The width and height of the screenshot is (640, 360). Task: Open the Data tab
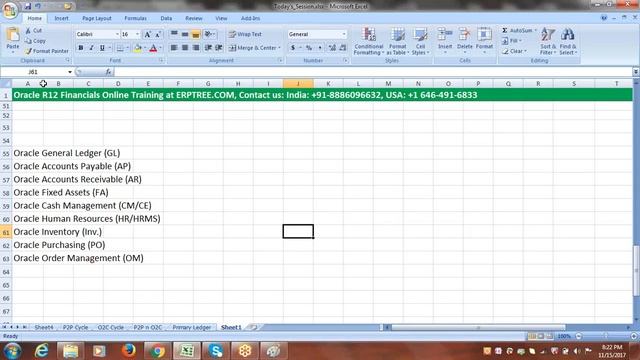166,18
